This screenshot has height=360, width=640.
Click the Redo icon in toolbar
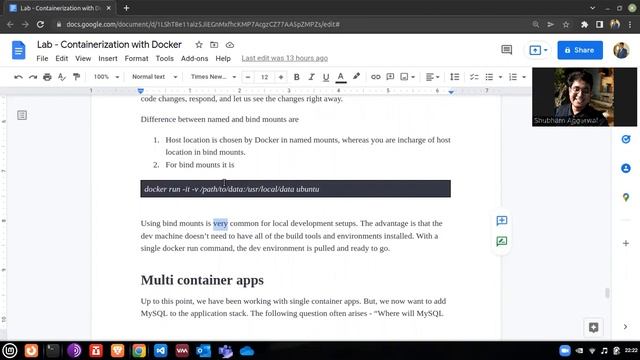[33, 77]
